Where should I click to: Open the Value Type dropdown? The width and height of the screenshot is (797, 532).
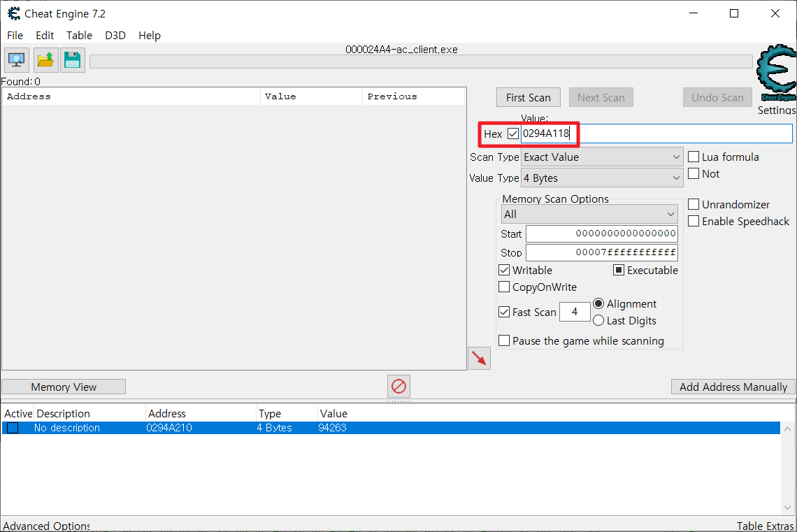point(602,178)
